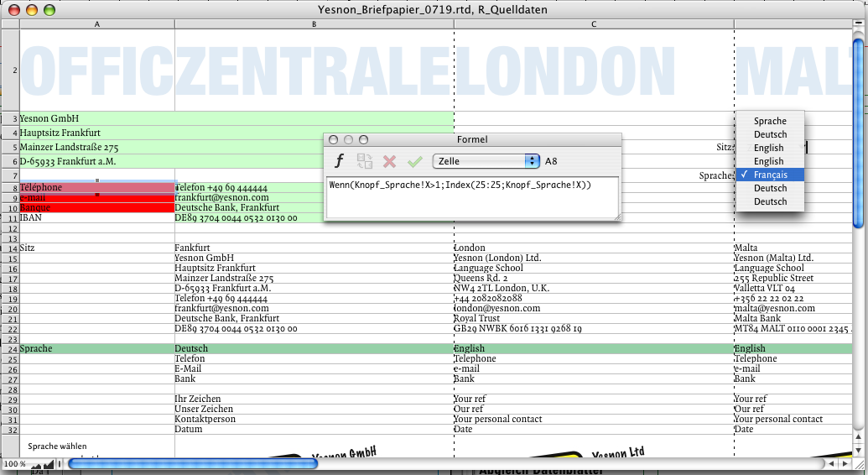Click the function 'f' icon in Formel panel
Screen dimensions: 868x475
340,161
